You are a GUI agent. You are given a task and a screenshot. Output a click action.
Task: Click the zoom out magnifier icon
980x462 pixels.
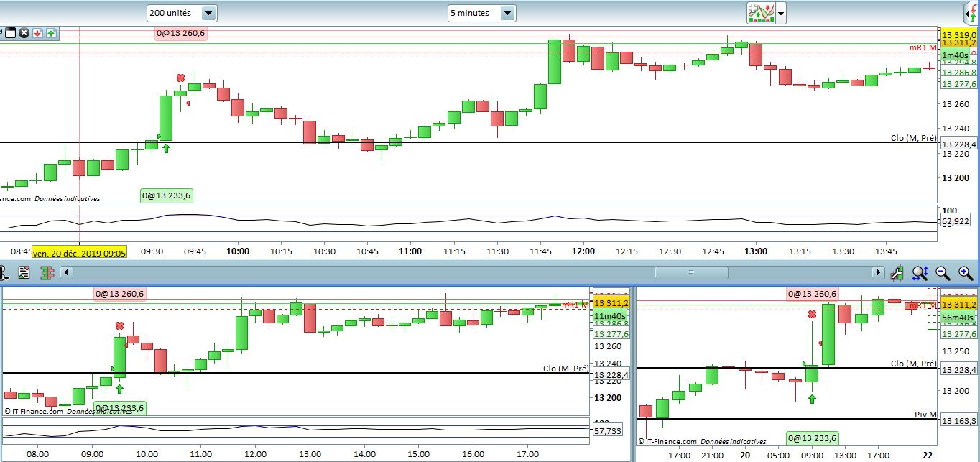coord(943,272)
